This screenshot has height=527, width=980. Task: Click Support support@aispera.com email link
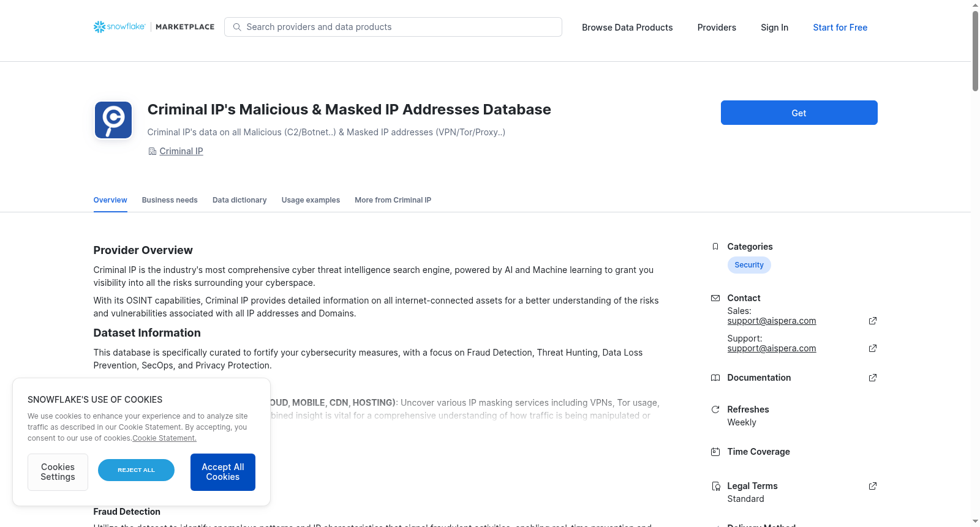pos(772,348)
